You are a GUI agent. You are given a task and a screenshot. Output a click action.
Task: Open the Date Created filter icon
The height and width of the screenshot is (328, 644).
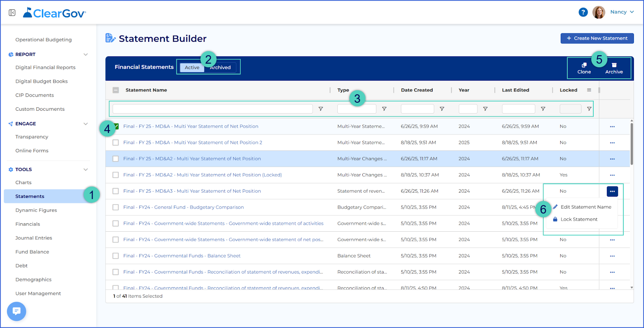[442, 109]
